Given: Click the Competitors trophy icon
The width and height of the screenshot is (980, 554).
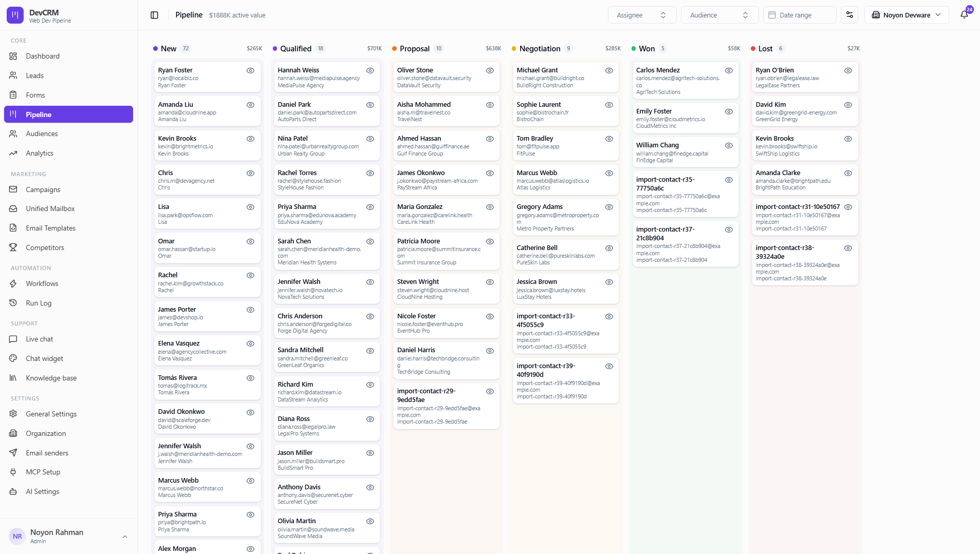Looking at the screenshot, I should point(13,247).
